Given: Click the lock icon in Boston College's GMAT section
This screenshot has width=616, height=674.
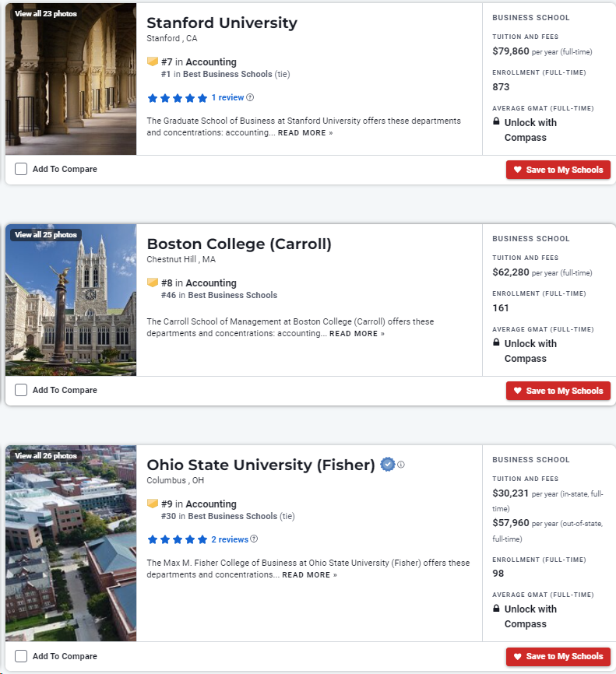Looking at the screenshot, I should tap(496, 342).
